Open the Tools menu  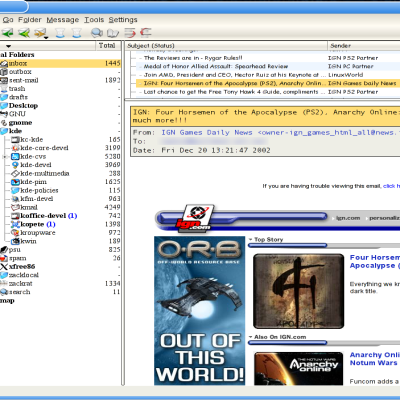coord(94,20)
